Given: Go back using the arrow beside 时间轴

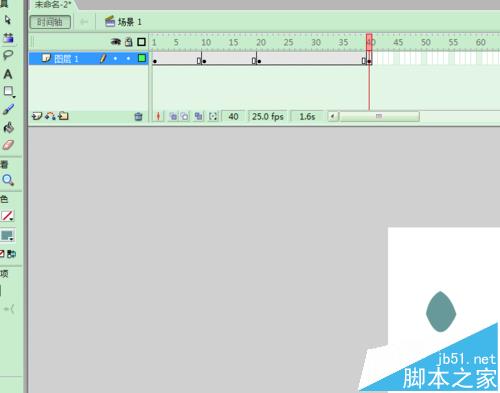Looking at the screenshot, I should [84, 22].
